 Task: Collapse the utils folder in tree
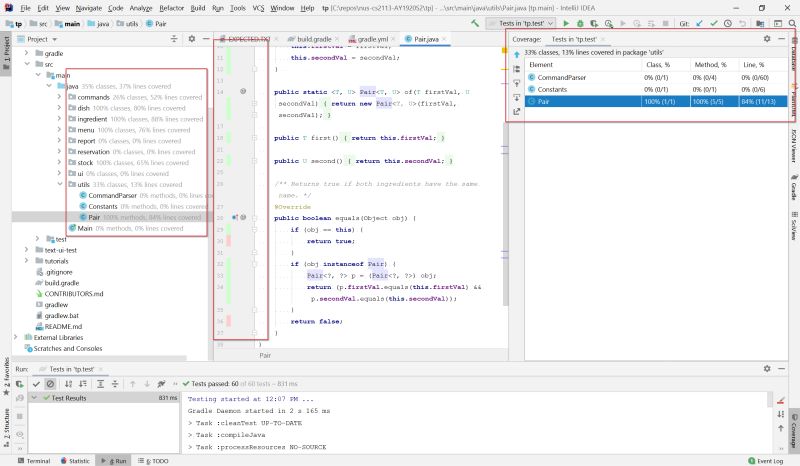tap(60, 184)
